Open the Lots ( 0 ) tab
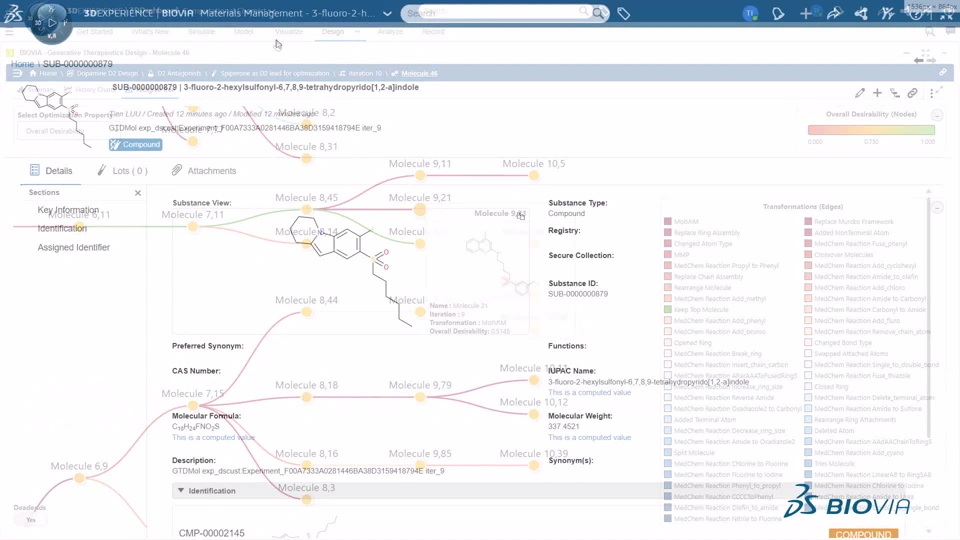Image resolution: width=960 pixels, height=540 pixels. [x=122, y=171]
